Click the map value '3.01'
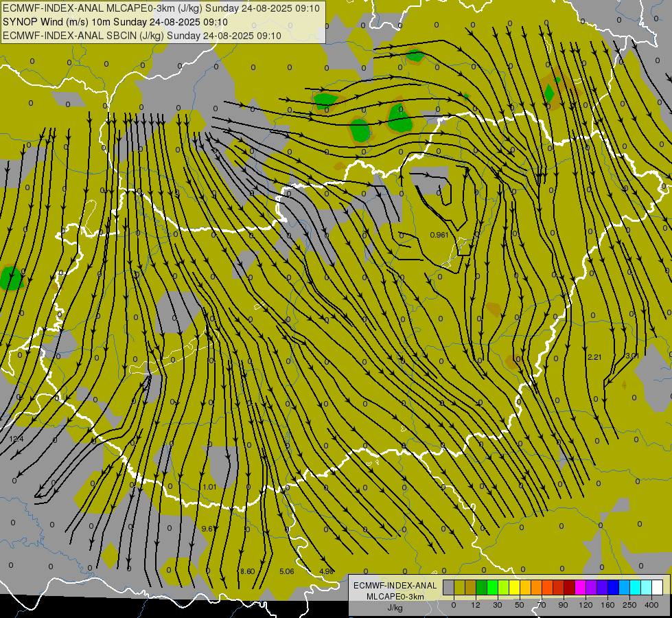The image size is (672, 618). (632, 356)
